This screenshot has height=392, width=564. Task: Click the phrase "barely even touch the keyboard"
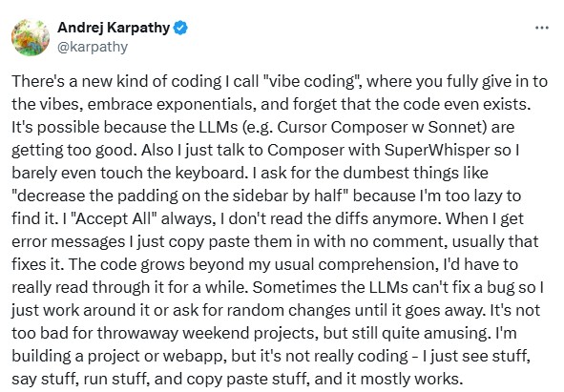[x=129, y=173]
